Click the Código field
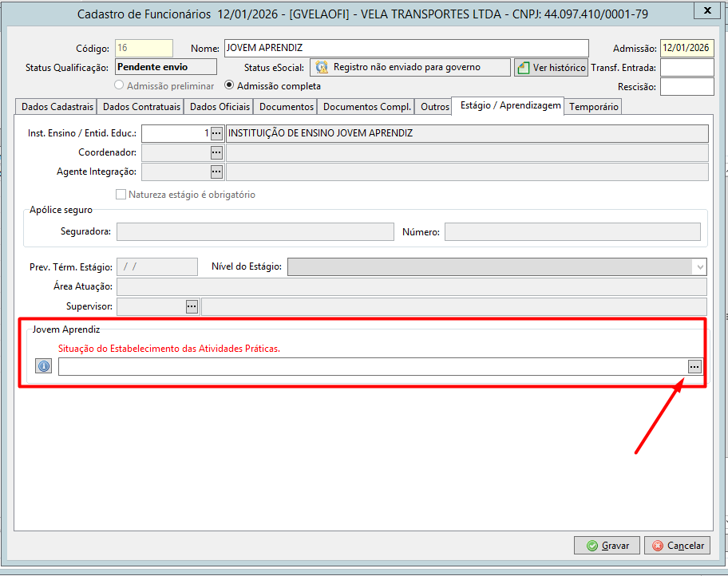The image size is (728, 576). point(144,49)
